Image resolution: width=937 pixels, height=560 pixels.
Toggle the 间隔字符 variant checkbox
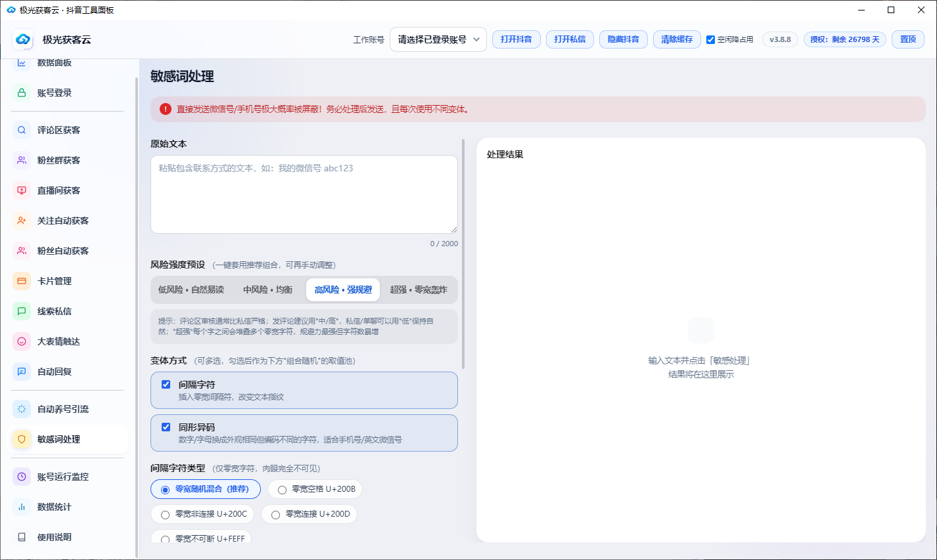coord(166,385)
